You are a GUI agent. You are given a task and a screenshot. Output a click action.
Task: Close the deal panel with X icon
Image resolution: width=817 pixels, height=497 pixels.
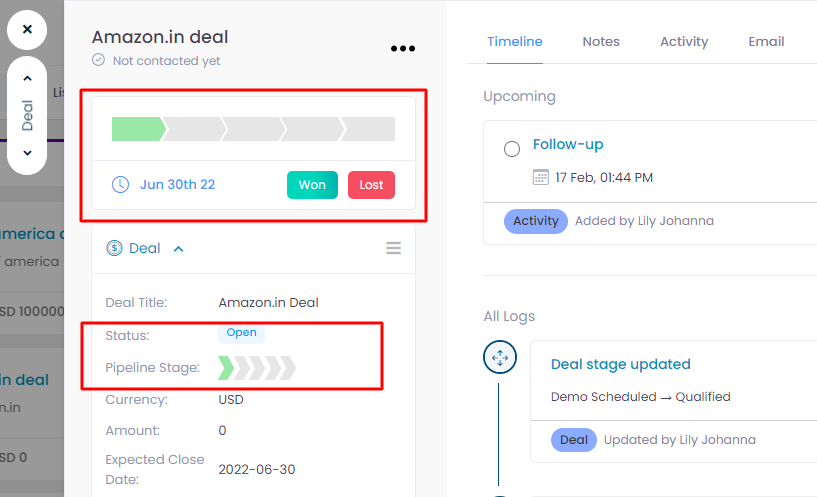pyautogui.click(x=27, y=30)
